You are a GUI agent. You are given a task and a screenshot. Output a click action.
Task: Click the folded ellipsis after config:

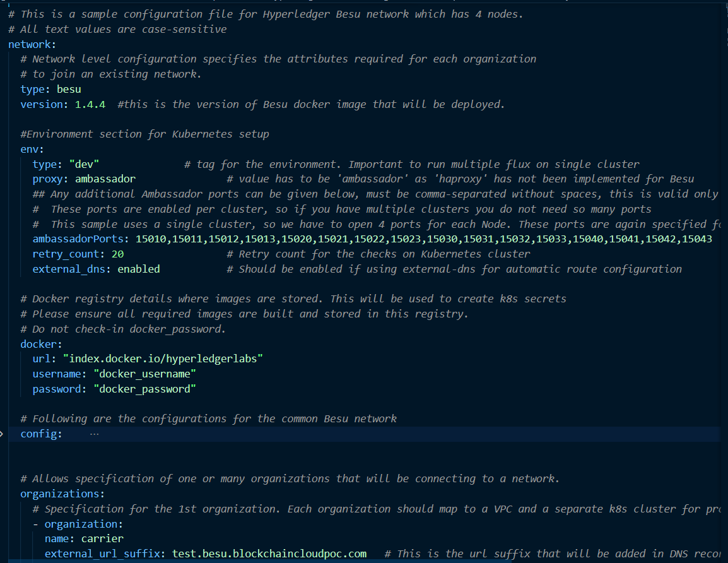tap(94, 434)
